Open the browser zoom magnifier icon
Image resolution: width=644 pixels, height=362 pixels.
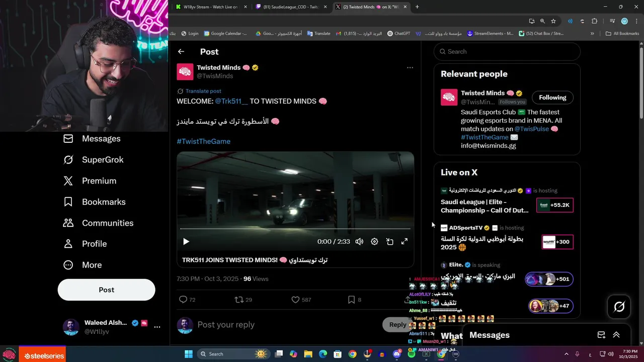[542, 21]
